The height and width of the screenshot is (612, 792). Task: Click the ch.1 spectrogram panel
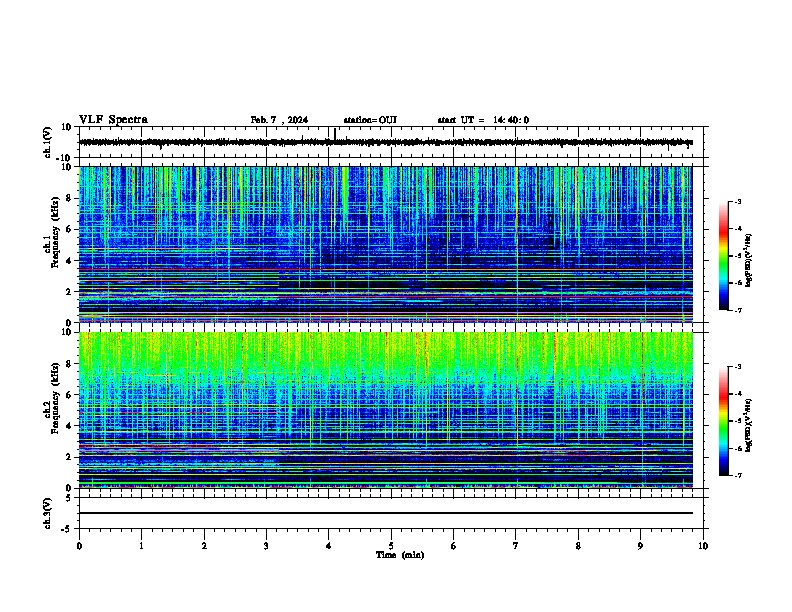coord(386,244)
